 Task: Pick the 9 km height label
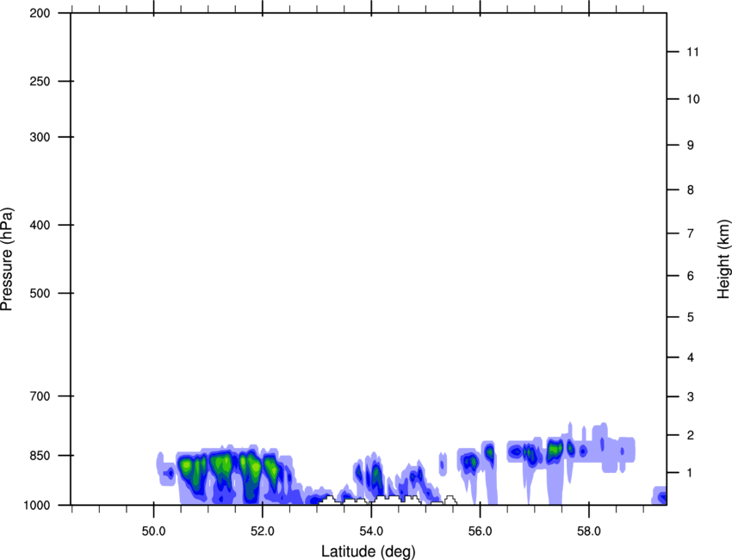click(x=691, y=146)
